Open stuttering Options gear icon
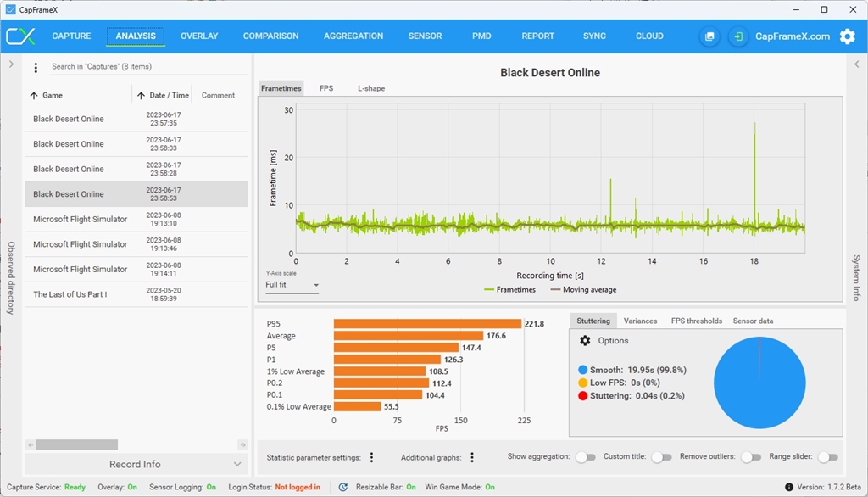Image resolution: width=868 pixels, height=497 pixels. [585, 341]
